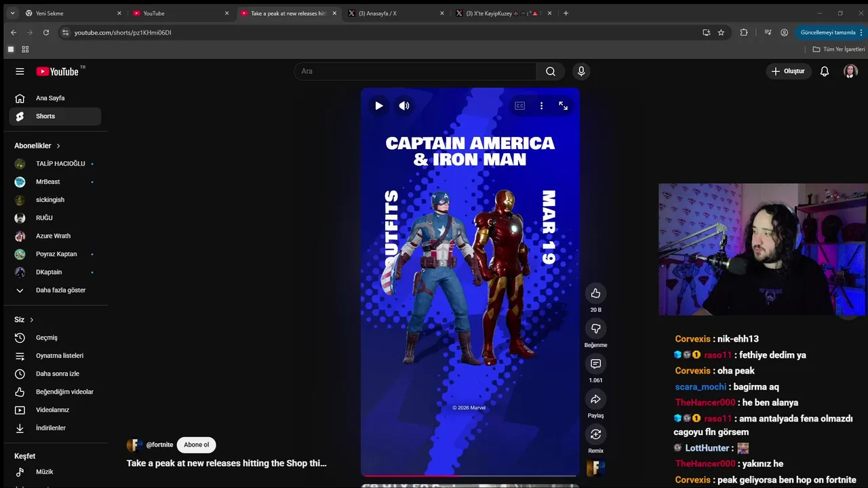
Task: Click the search magnifier button
Action: pyautogui.click(x=551, y=71)
